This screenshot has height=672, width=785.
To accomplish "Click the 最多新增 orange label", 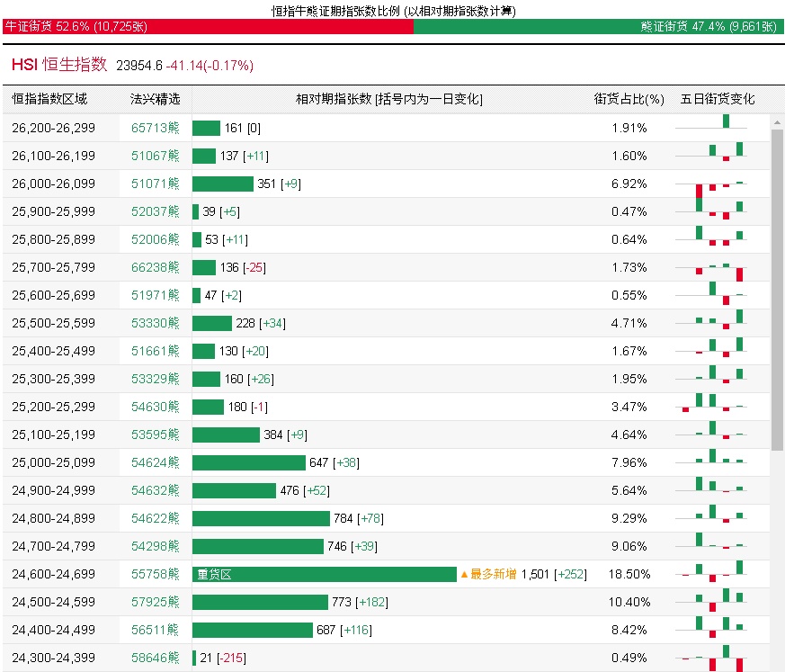I will 488,574.
